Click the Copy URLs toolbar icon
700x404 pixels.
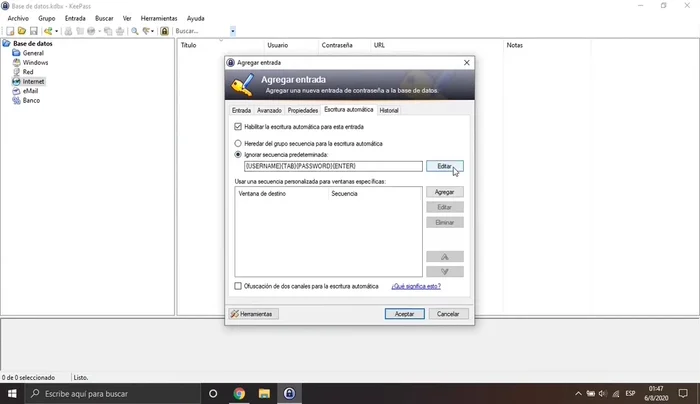[x=108, y=31]
